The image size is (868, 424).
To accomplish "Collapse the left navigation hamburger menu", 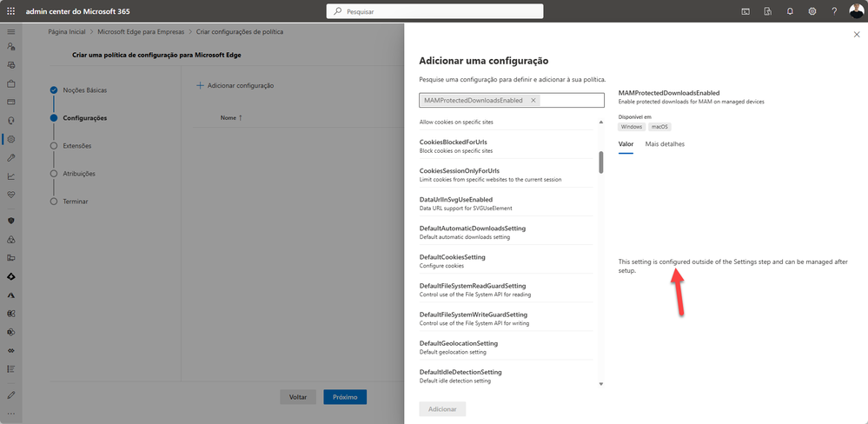I will [x=11, y=32].
